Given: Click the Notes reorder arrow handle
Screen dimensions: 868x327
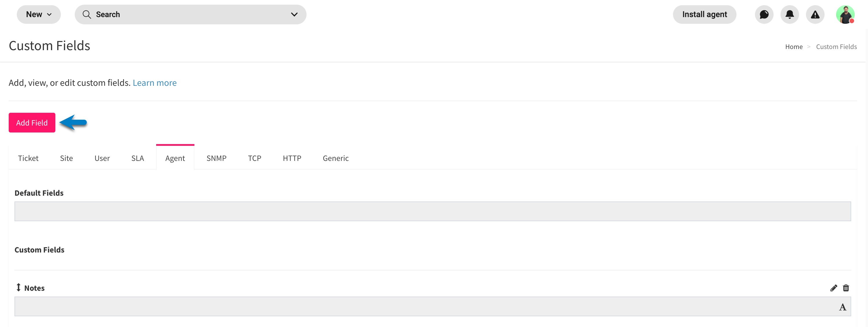Looking at the screenshot, I should [19, 287].
